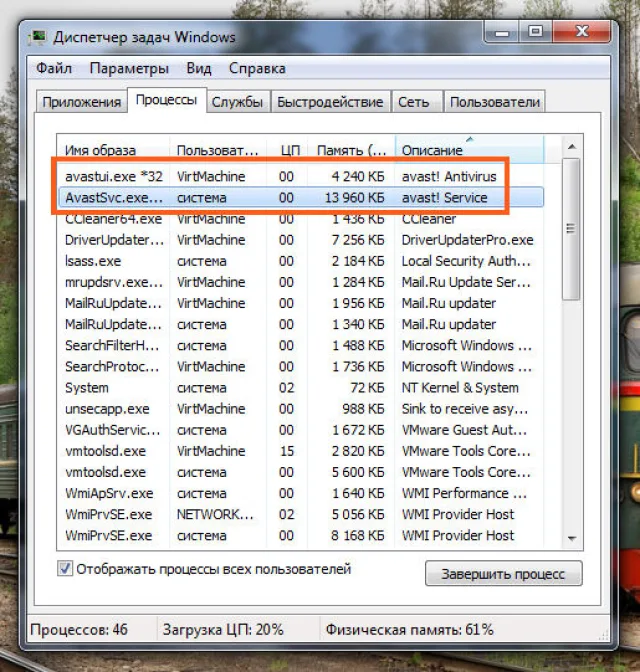Click the Local Security Auth... description
This screenshot has width=640, height=672.
tap(466, 261)
